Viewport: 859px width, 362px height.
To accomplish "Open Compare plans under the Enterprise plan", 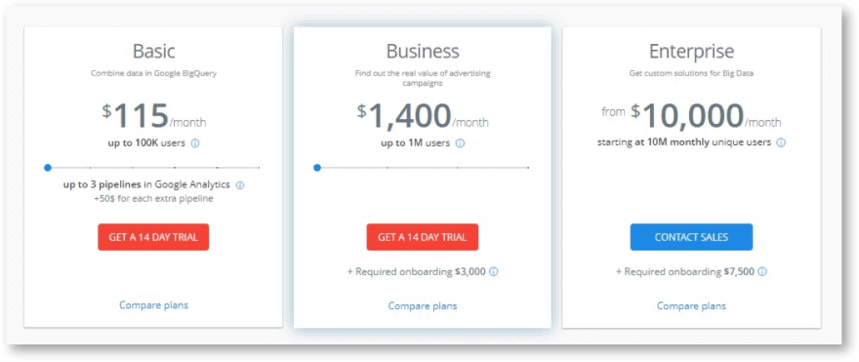I will click(x=691, y=306).
